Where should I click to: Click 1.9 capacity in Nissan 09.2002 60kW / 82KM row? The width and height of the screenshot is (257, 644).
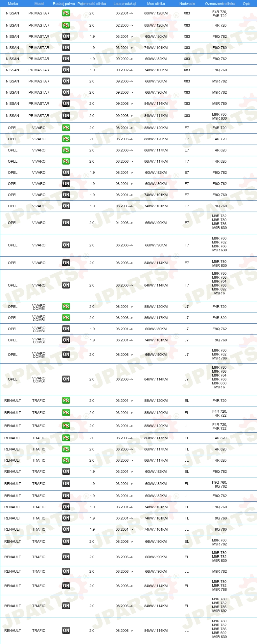(x=92, y=59)
